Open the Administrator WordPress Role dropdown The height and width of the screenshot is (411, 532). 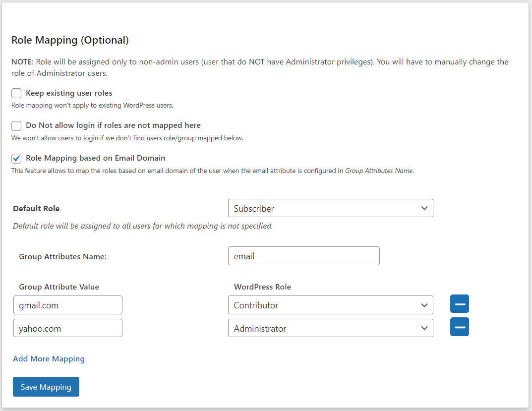click(x=331, y=328)
